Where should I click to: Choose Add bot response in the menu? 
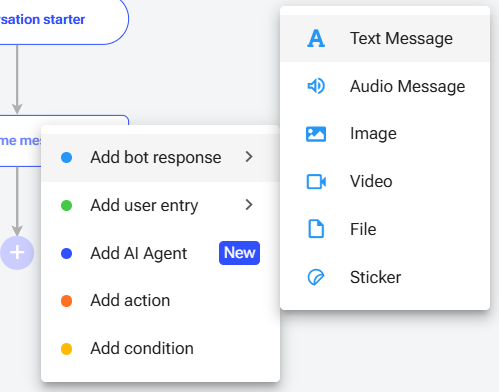click(x=160, y=158)
